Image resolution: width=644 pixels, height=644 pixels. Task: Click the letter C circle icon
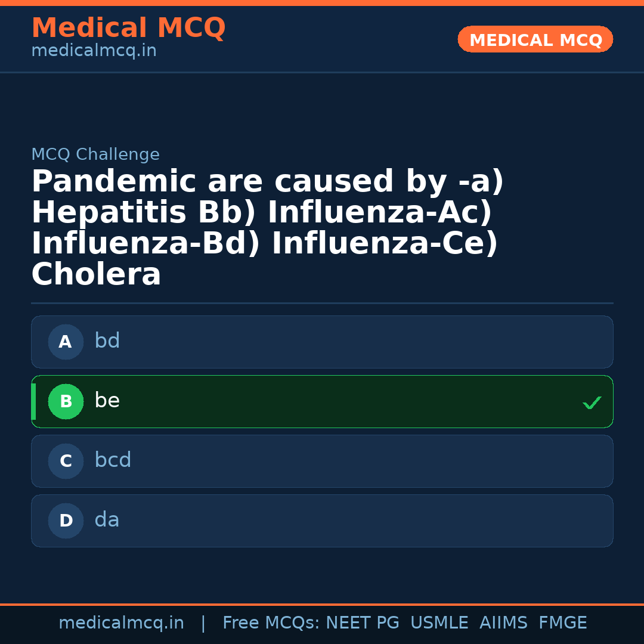66,462
